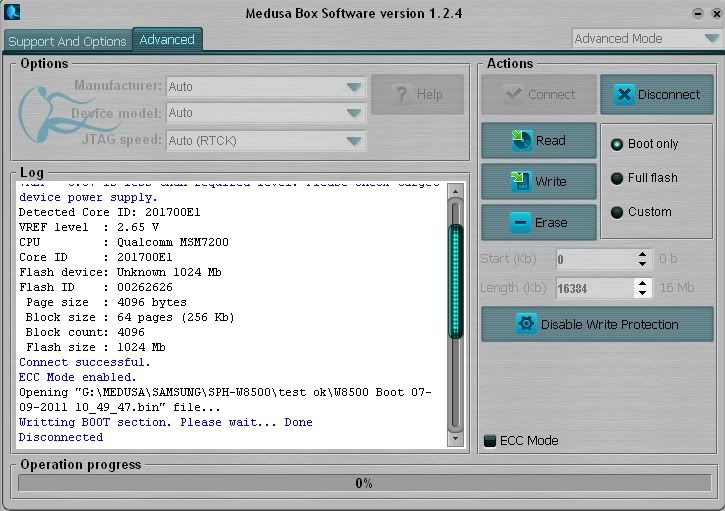
Task: Click the Operation progress bar
Action: 364,483
